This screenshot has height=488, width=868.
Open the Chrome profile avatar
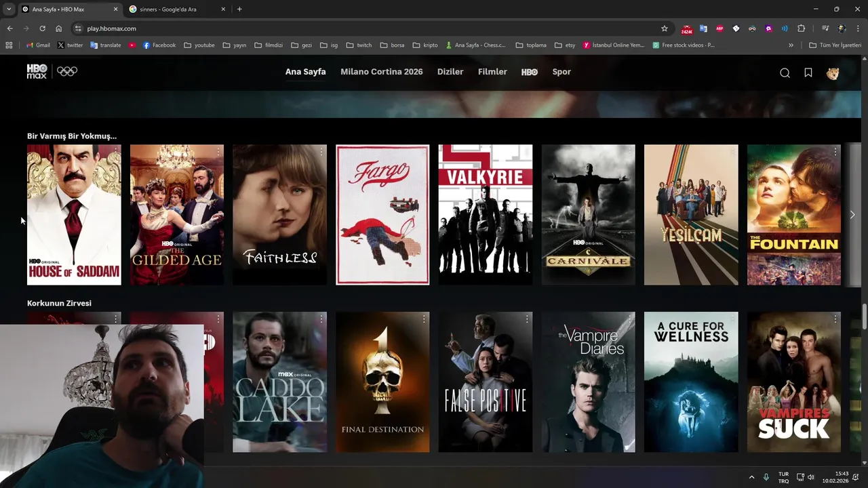842,28
